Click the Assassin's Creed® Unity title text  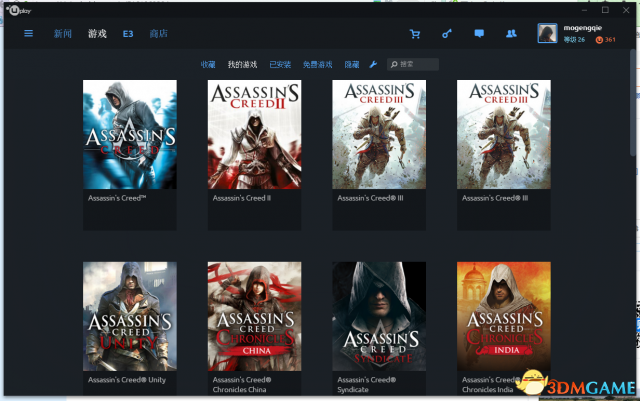coord(127,380)
